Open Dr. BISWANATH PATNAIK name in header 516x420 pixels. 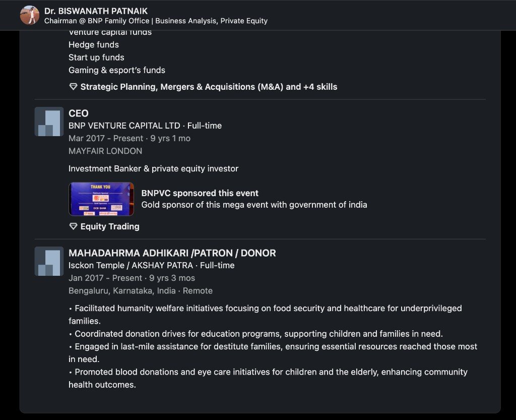[x=96, y=11]
